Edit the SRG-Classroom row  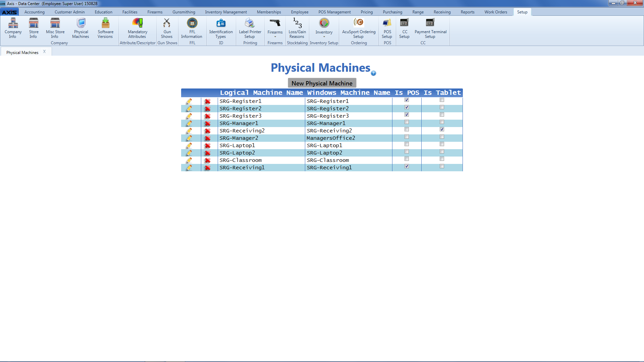point(189,160)
